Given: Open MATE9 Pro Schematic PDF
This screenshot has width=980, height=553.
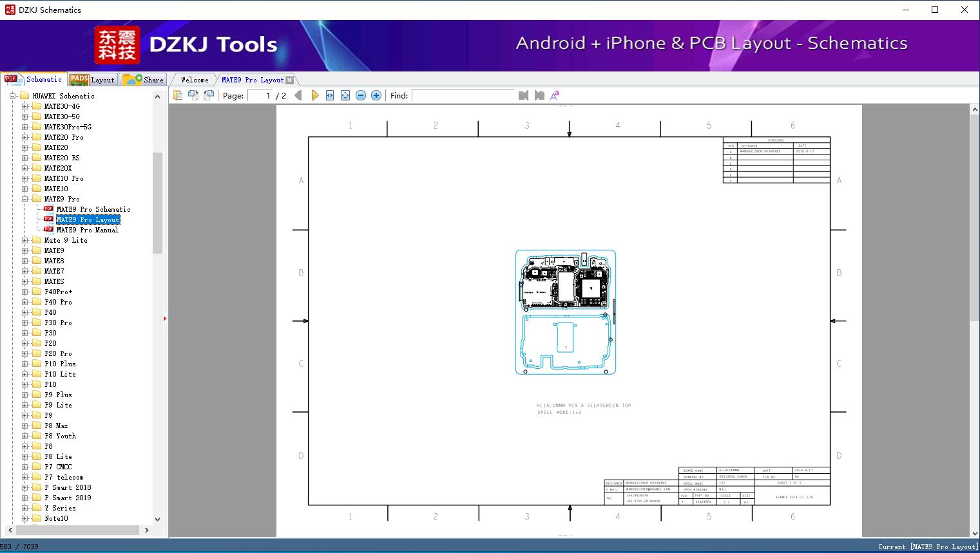Looking at the screenshot, I should coord(93,209).
